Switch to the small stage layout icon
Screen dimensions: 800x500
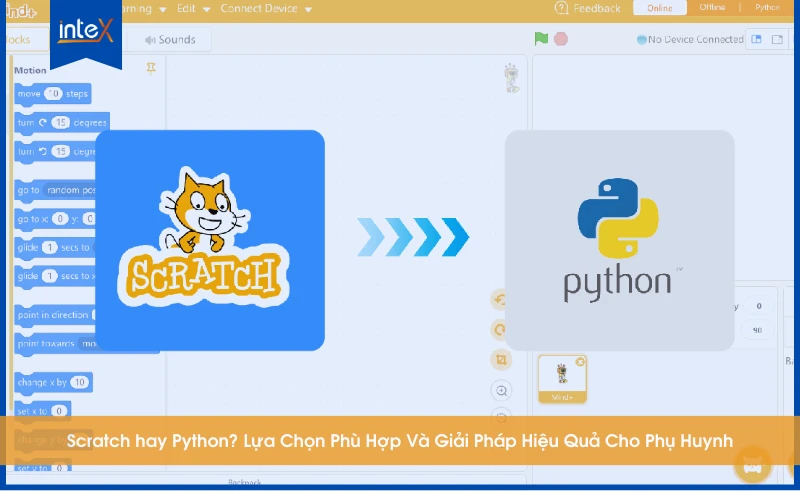(x=777, y=39)
